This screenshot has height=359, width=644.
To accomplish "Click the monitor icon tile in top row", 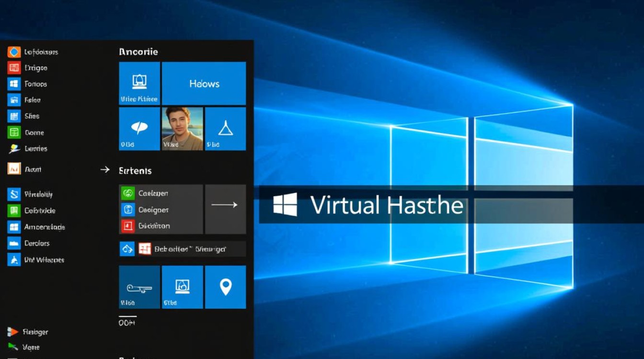I will click(x=139, y=83).
